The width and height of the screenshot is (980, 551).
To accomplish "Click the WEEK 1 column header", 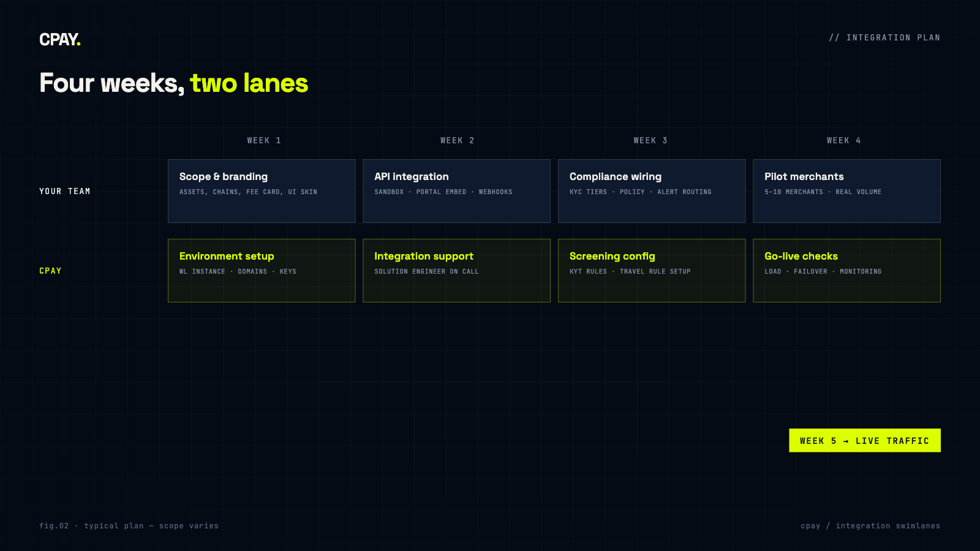I will coord(264,140).
